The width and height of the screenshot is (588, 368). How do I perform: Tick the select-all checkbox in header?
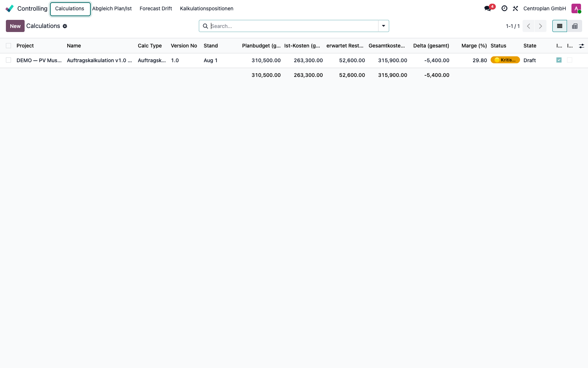(x=8, y=46)
